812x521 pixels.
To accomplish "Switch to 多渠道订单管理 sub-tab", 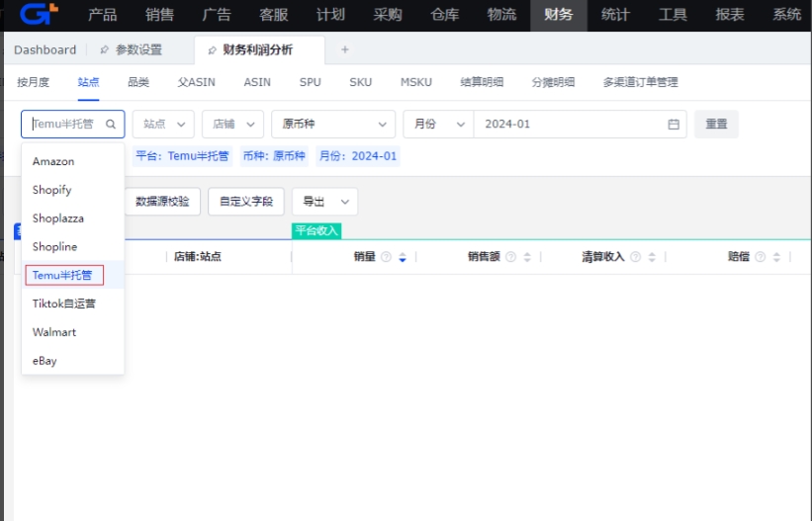I will click(x=640, y=82).
